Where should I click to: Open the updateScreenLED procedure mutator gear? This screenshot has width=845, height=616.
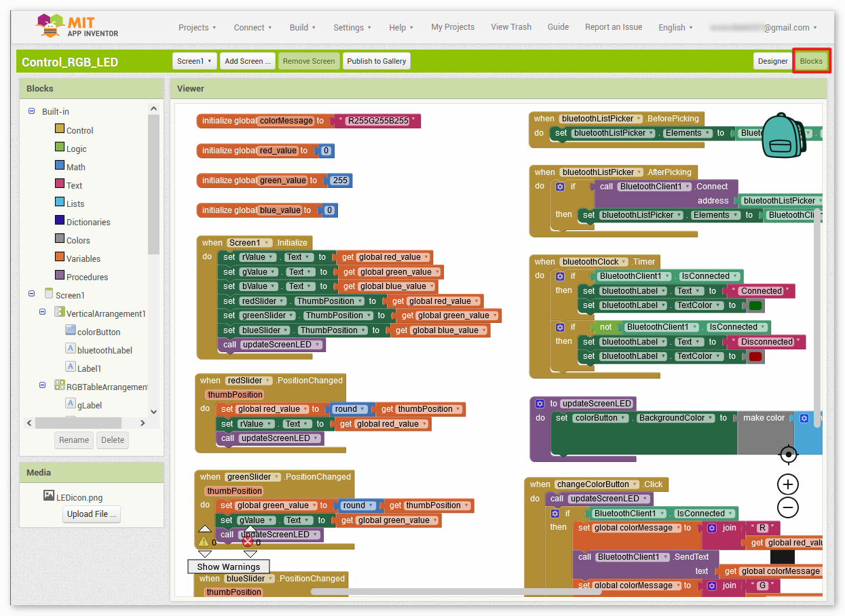(540, 403)
